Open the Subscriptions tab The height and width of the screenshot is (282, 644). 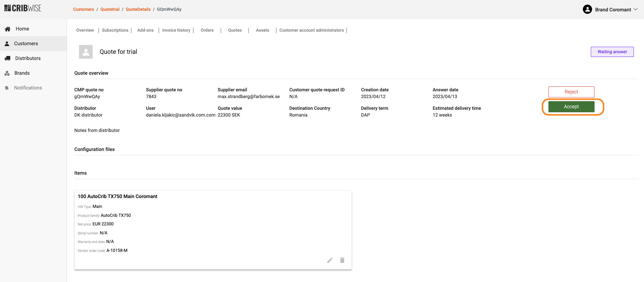point(115,30)
